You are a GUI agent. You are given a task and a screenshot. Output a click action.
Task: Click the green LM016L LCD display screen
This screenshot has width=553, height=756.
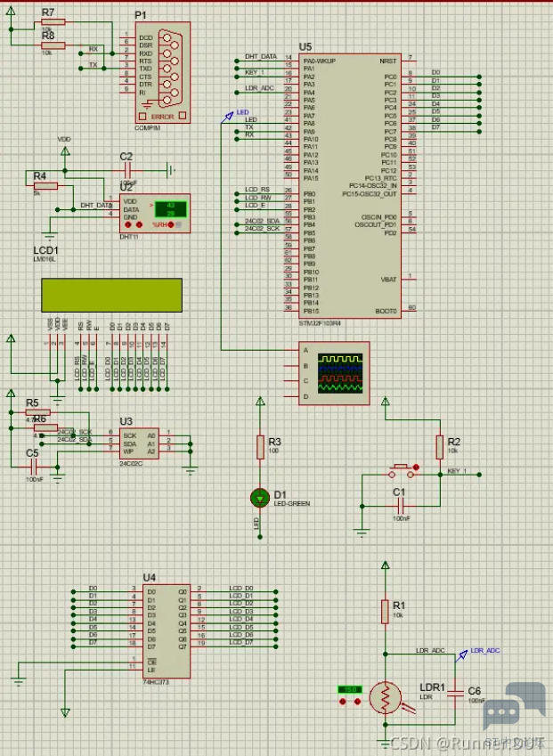[111, 296]
